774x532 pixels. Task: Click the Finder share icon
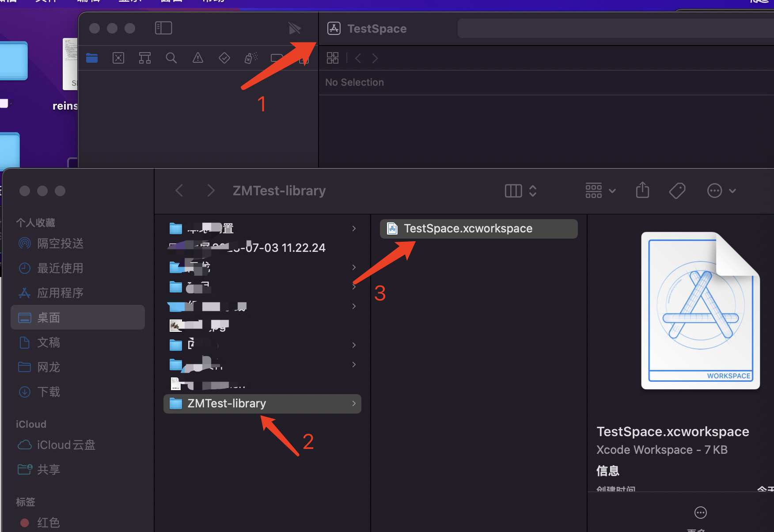pyautogui.click(x=642, y=190)
